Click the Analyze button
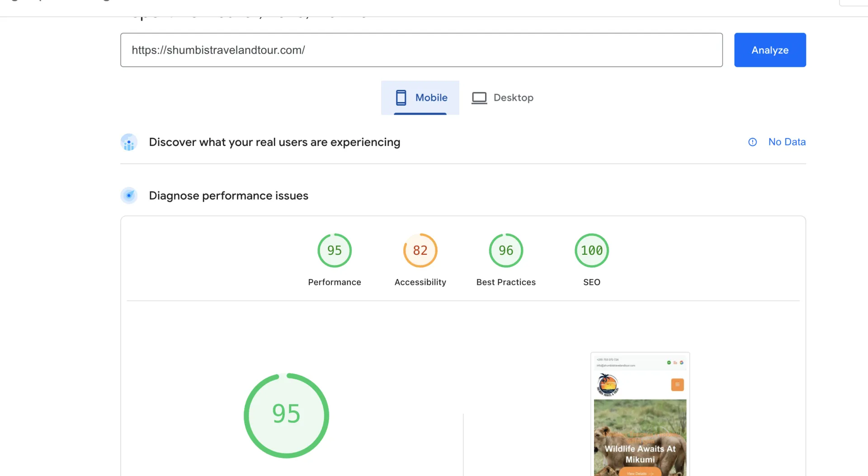868x476 pixels. (x=770, y=50)
